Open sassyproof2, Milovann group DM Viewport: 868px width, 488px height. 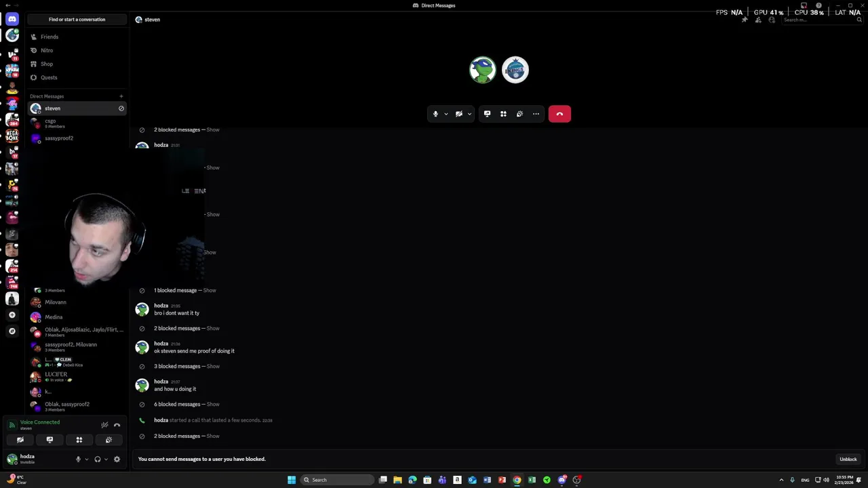77,346
